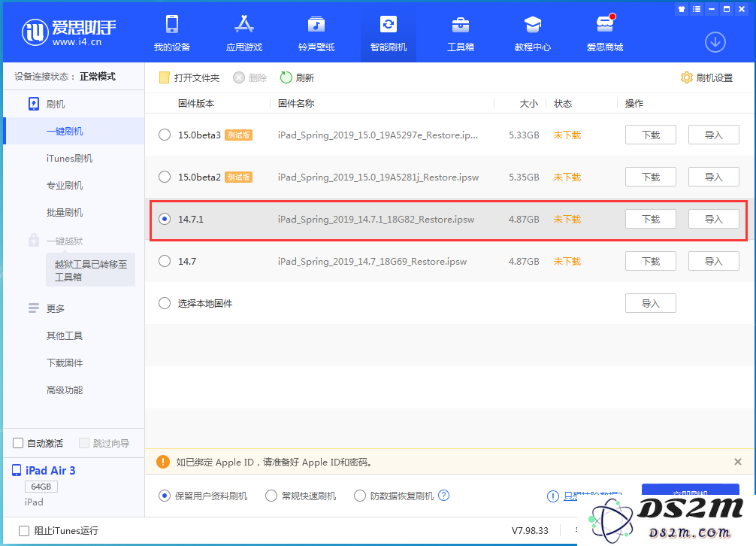Click the 大小 column header
This screenshot has height=546, width=756.
(x=528, y=103)
